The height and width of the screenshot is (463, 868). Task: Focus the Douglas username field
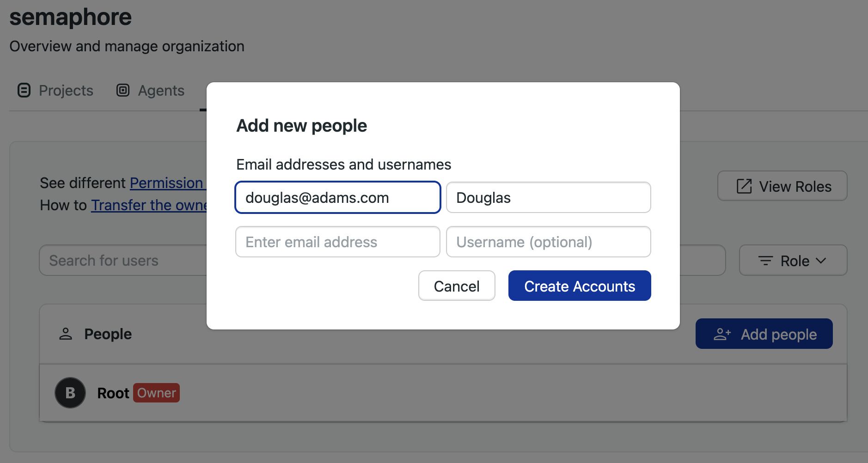(549, 197)
